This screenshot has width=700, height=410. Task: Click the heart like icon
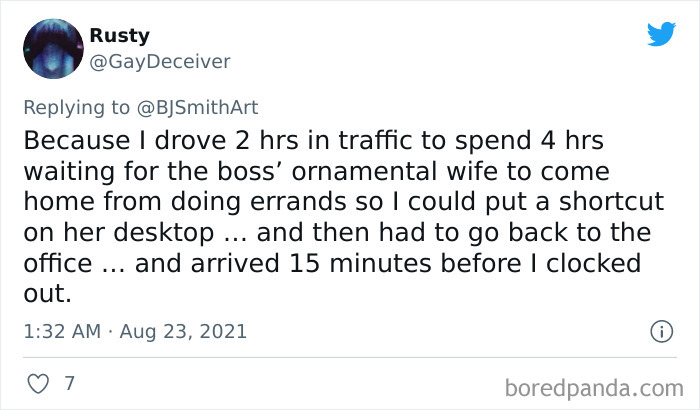pos(38,384)
